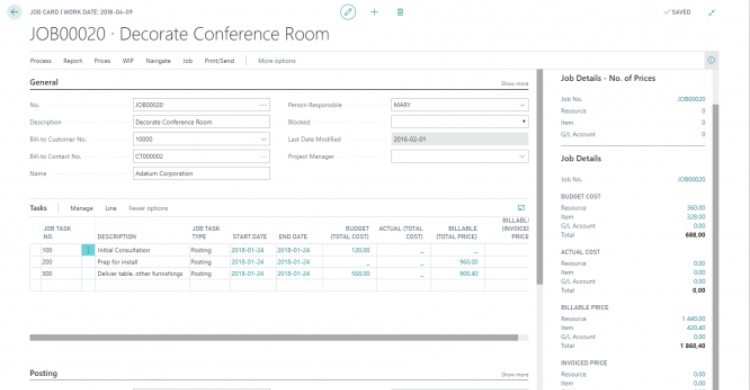The height and width of the screenshot is (390, 750).
Task: Open row menu for Initial Consultation
Action: coord(88,250)
